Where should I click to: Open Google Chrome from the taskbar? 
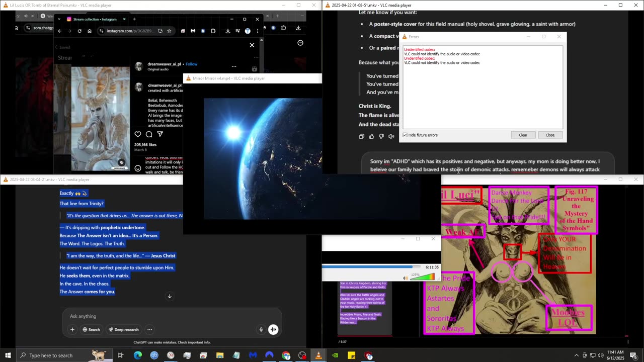pos(286,355)
